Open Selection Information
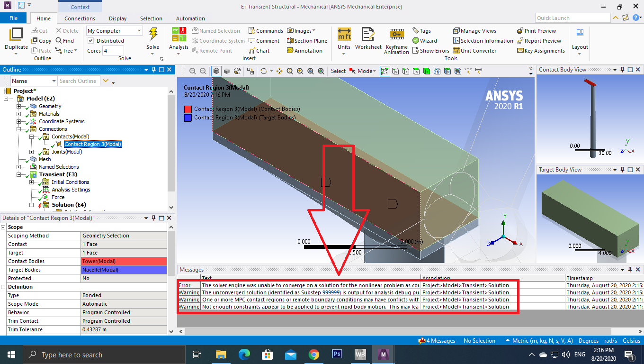 point(483,41)
